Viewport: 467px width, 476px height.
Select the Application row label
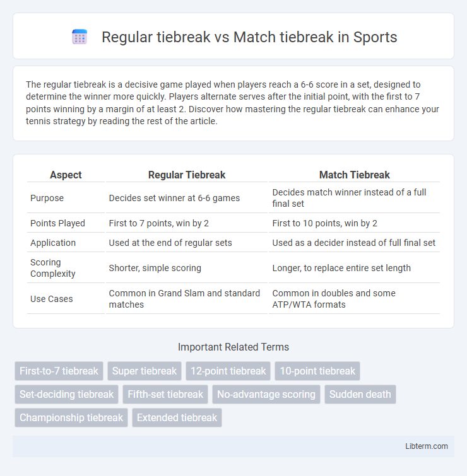(x=53, y=243)
